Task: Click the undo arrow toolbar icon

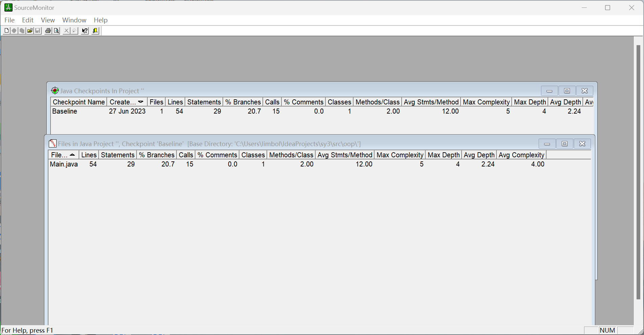Action: pos(74,31)
